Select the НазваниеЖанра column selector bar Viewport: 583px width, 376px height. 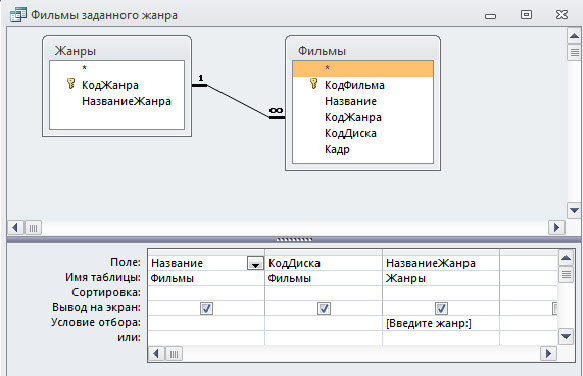click(441, 253)
